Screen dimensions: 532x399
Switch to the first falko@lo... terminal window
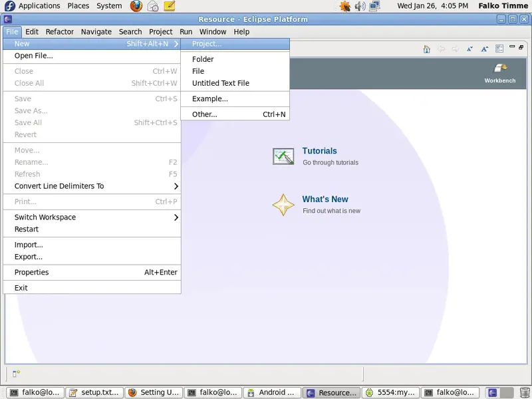pyautogui.click(x=35, y=392)
